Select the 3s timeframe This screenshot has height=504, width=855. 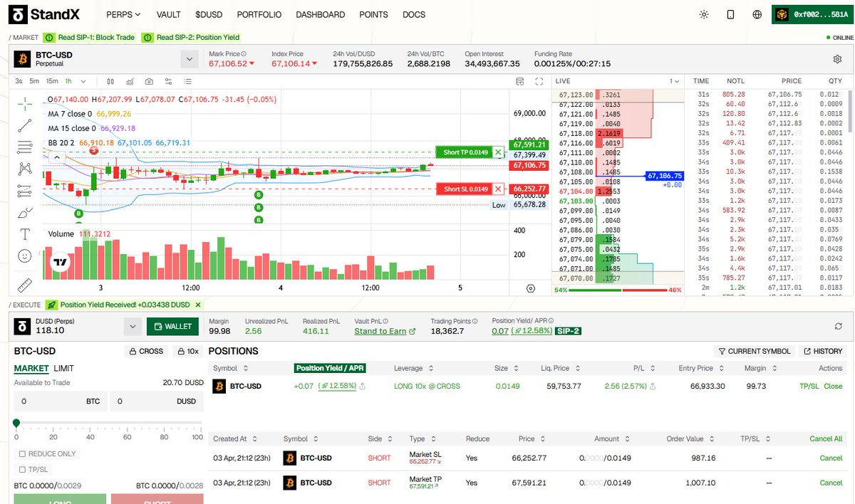[19, 81]
